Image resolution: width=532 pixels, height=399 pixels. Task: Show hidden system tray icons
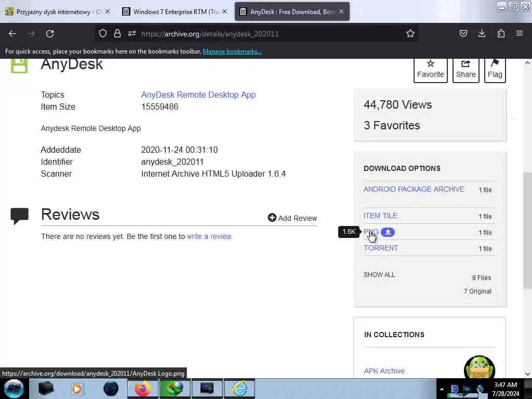click(x=442, y=389)
